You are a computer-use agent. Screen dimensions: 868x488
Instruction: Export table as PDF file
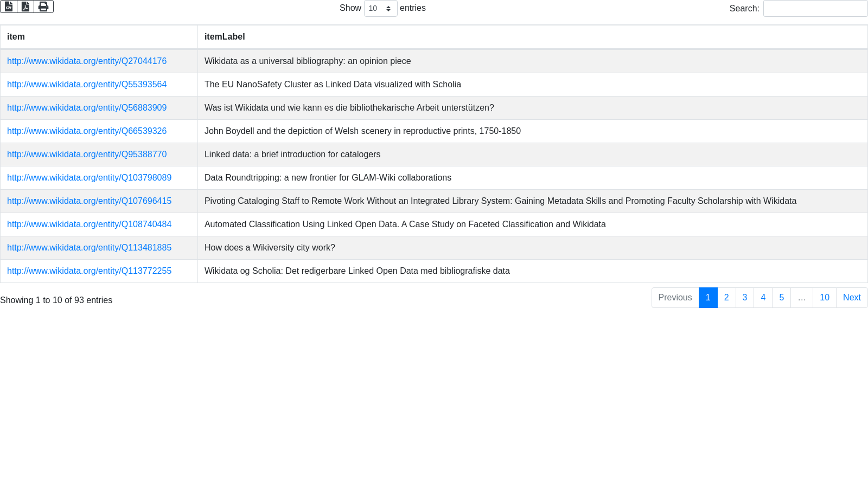click(x=25, y=7)
